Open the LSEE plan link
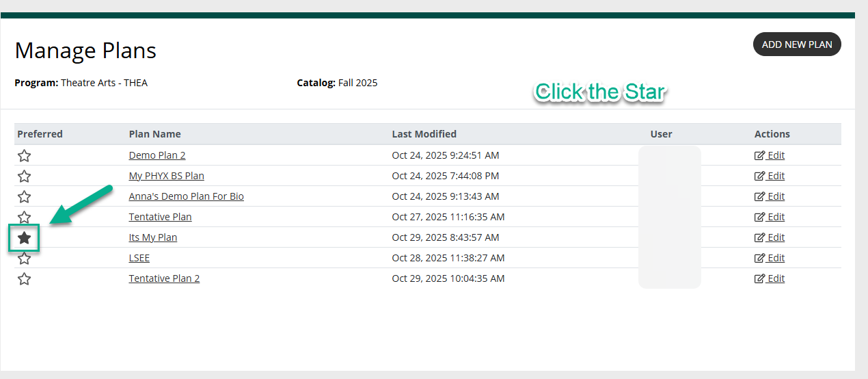The width and height of the screenshot is (868, 379). click(x=139, y=258)
